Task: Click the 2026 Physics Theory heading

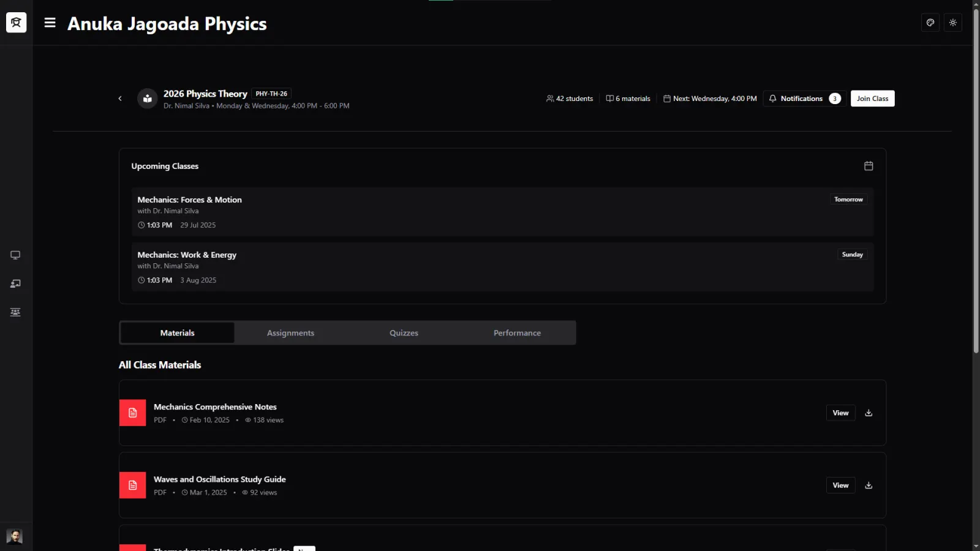Action: pos(205,94)
